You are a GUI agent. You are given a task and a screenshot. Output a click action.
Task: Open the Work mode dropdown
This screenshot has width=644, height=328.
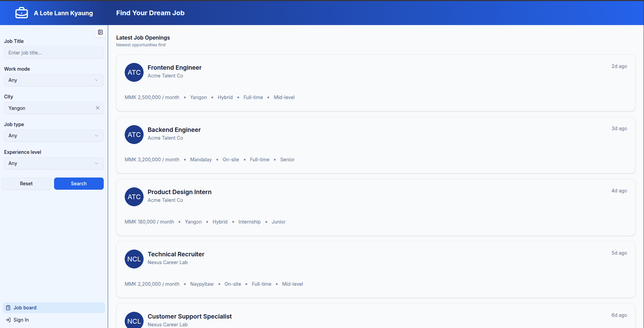[54, 80]
